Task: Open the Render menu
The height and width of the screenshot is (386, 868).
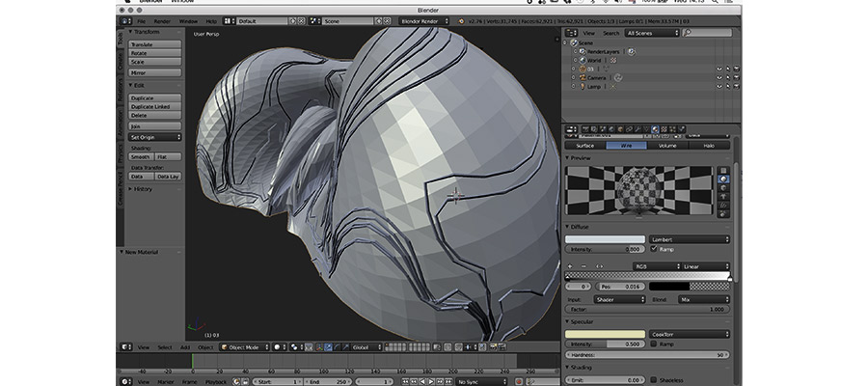Action: click(x=162, y=21)
